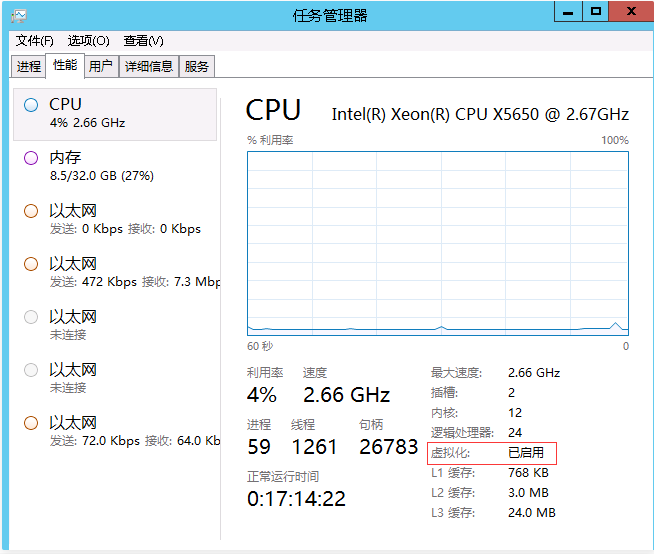Open the 服务 tab
The height and width of the screenshot is (554, 654).
[197, 66]
